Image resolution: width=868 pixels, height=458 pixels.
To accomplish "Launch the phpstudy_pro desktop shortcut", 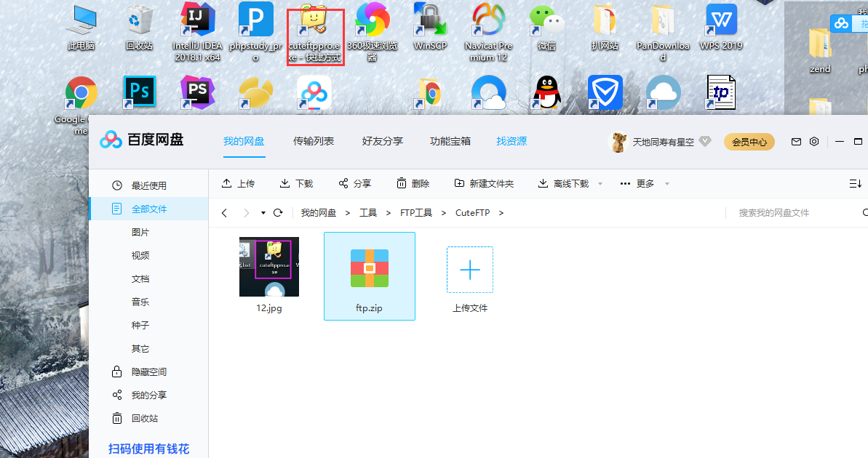I will pos(256,31).
